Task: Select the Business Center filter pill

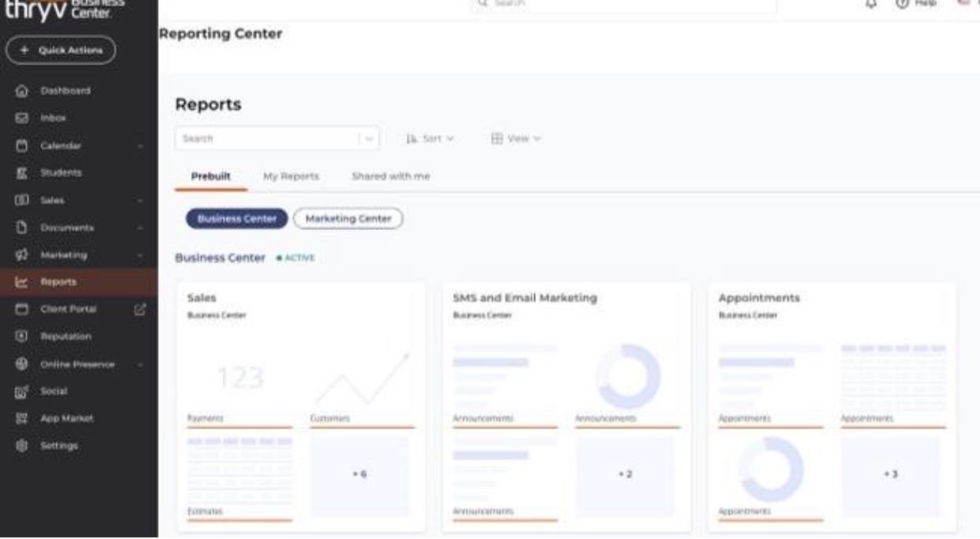Action: (x=236, y=219)
